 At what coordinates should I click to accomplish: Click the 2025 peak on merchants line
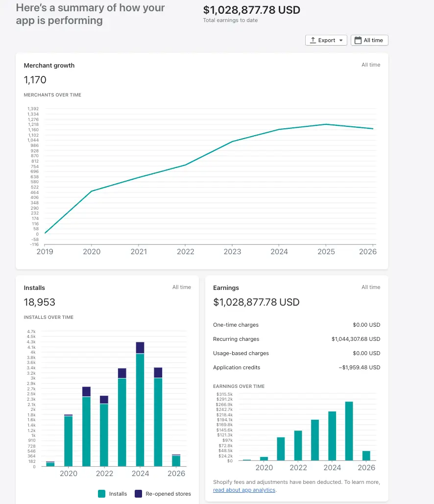(326, 124)
